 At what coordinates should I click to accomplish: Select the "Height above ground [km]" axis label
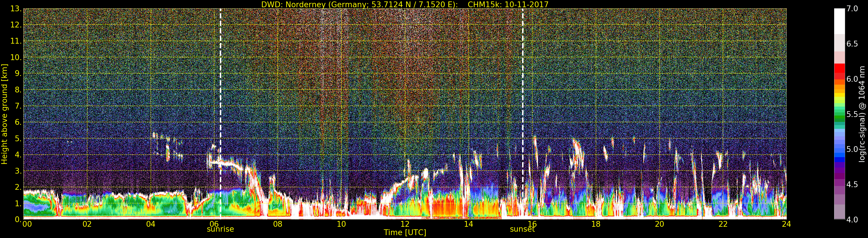point(4,114)
